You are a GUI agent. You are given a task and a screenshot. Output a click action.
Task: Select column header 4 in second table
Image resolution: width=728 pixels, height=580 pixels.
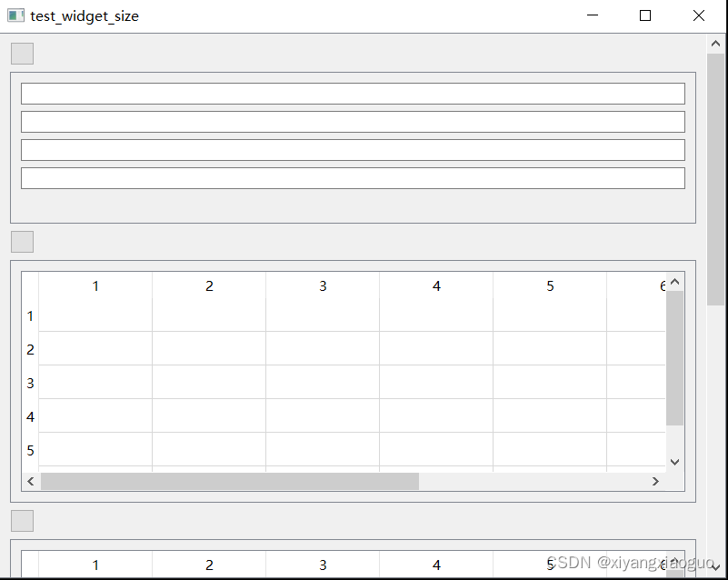(x=436, y=565)
